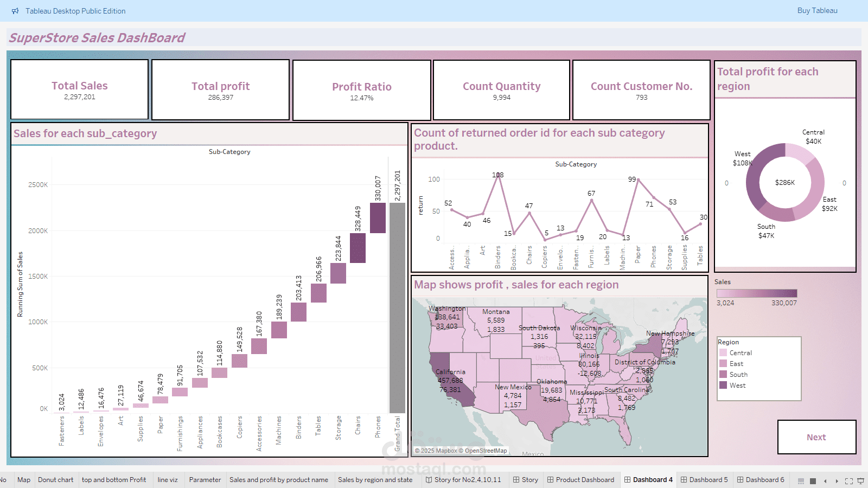Viewport: 868px width, 488px height.
Task: Switch to Dashboard 5 tab
Action: point(704,480)
